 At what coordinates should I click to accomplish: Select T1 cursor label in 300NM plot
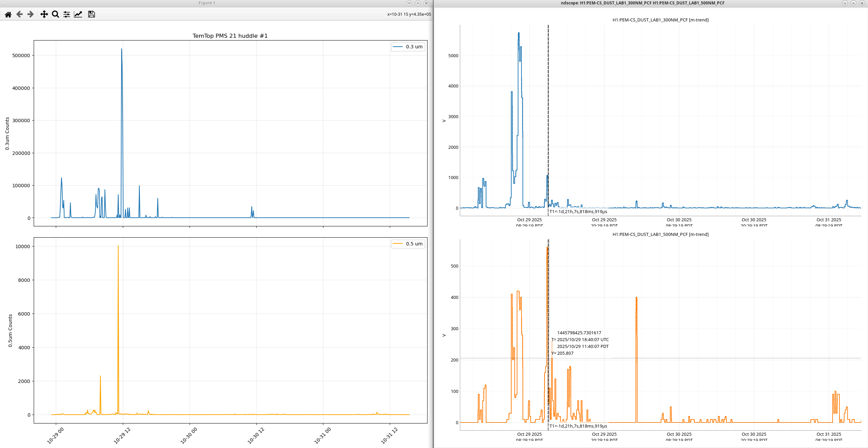(578, 212)
